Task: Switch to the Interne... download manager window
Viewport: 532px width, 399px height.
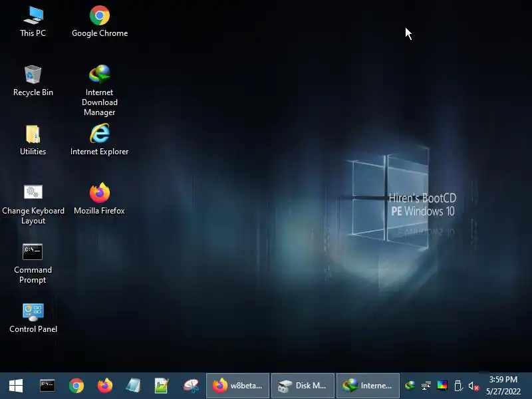Action: click(x=368, y=386)
